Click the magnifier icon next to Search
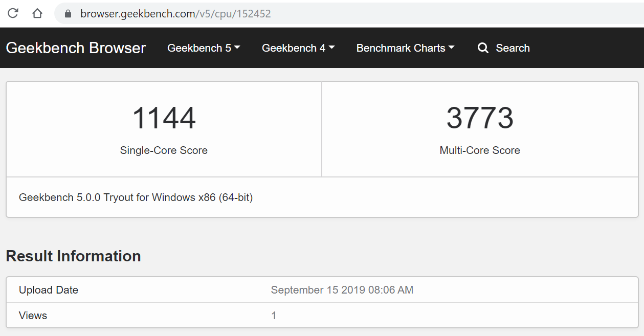644x336 pixels. 483,48
